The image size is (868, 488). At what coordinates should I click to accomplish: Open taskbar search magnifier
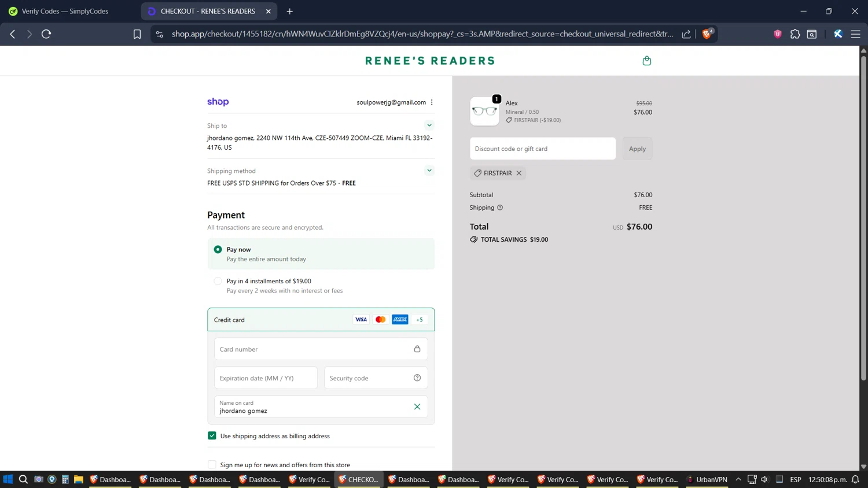tap(23, 479)
